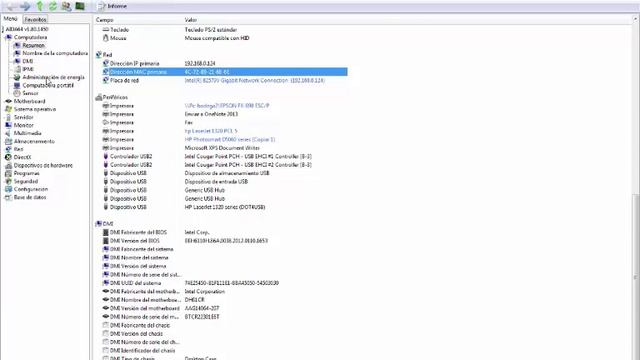
Task: Open the IPMI tree item
Action: click(x=28, y=69)
